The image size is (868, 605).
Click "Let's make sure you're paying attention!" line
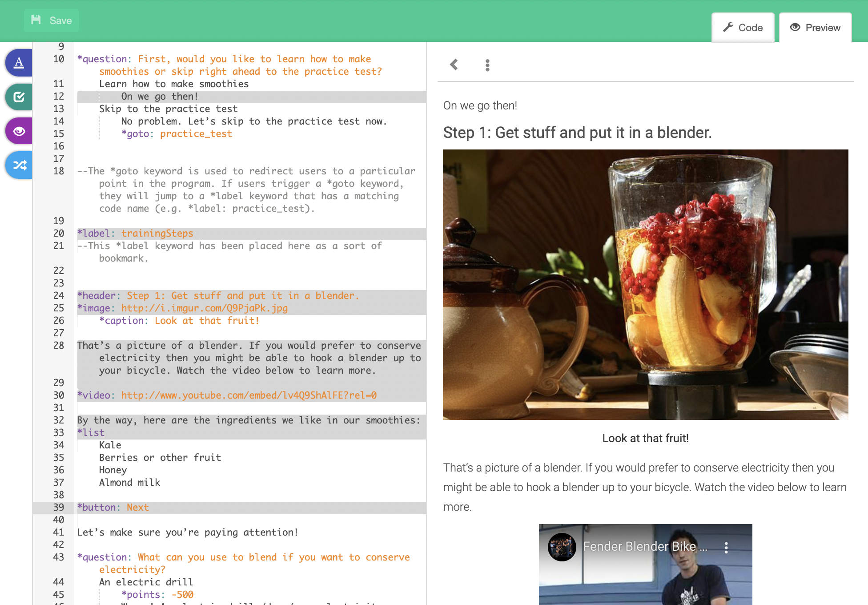tap(188, 532)
